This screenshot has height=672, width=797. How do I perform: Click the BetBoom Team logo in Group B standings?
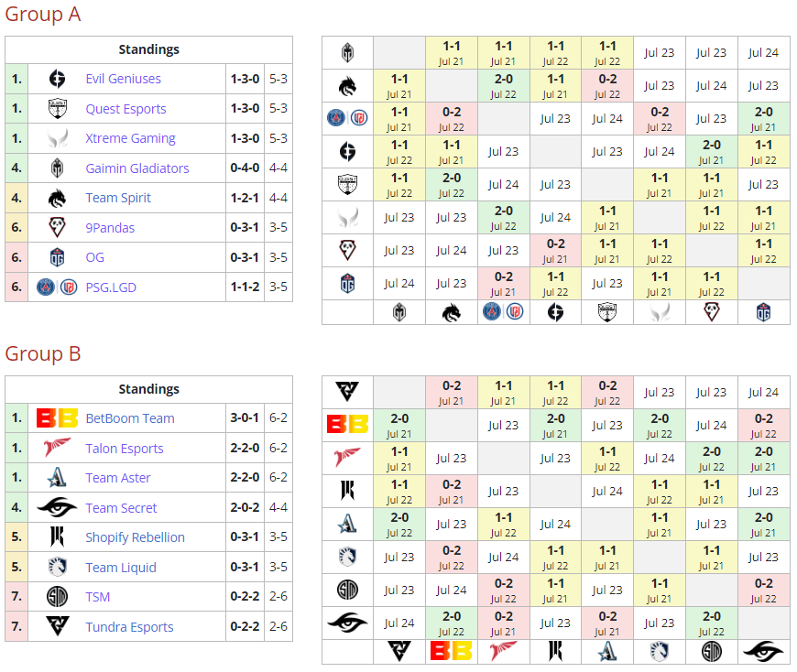tap(56, 417)
